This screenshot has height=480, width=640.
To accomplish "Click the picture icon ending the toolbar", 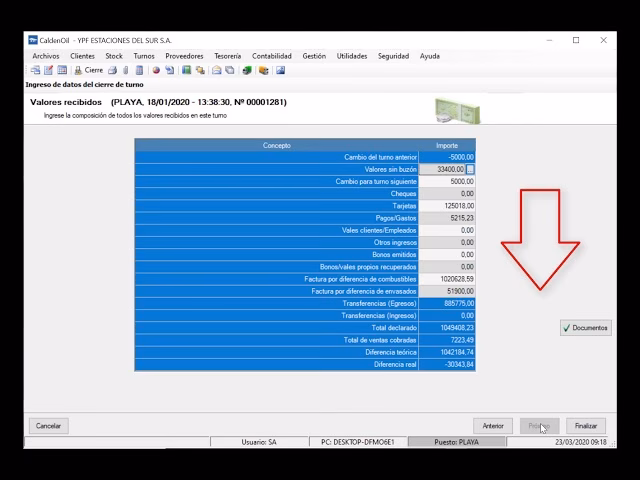I will pos(280,70).
